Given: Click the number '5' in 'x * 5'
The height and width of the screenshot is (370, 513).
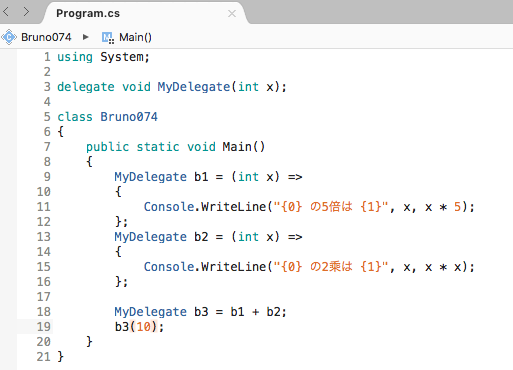Looking at the screenshot, I should (457, 207).
